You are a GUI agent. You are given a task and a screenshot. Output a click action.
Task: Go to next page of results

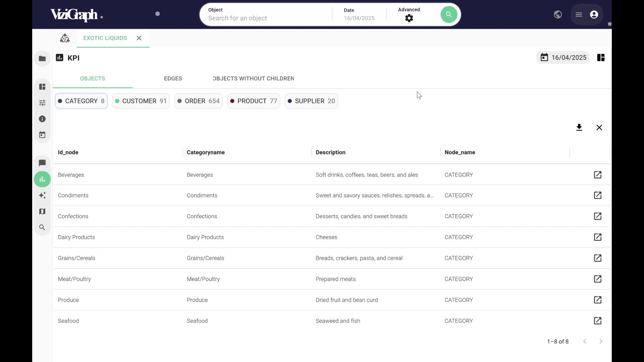coord(600,341)
